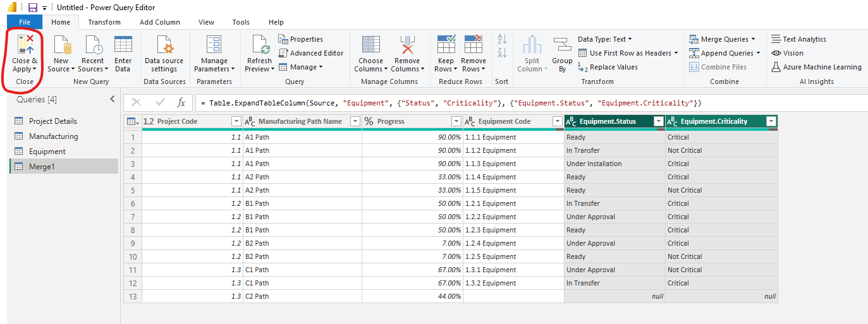Select the Manufacturing query
Image resolution: width=868 pixels, height=324 pixels.
pos(63,136)
